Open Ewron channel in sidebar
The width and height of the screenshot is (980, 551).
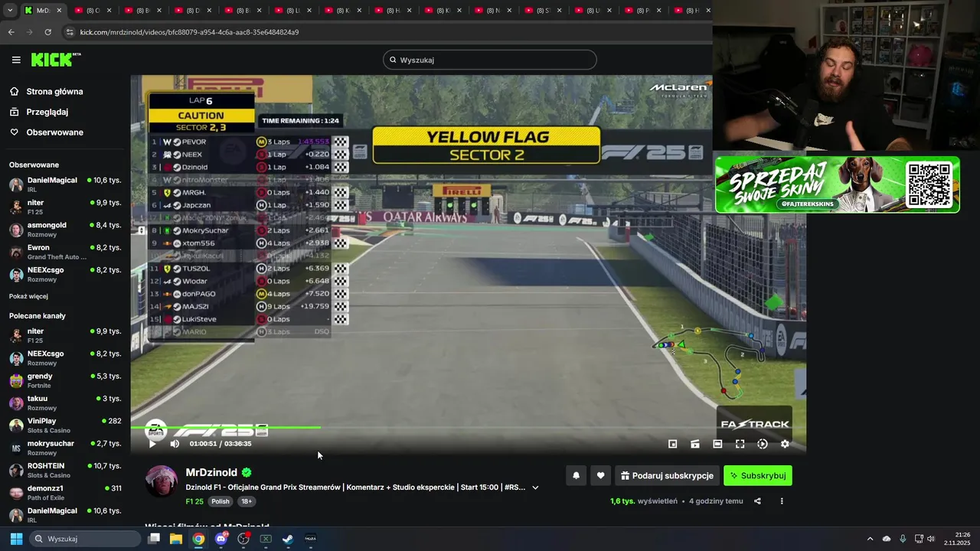pyautogui.click(x=65, y=252)
